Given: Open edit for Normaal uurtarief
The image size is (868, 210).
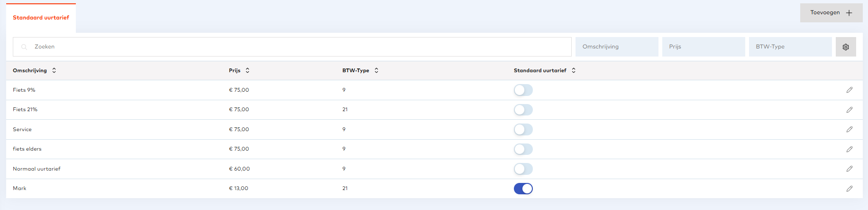Looking at the screenshot, I should point(850,169).
